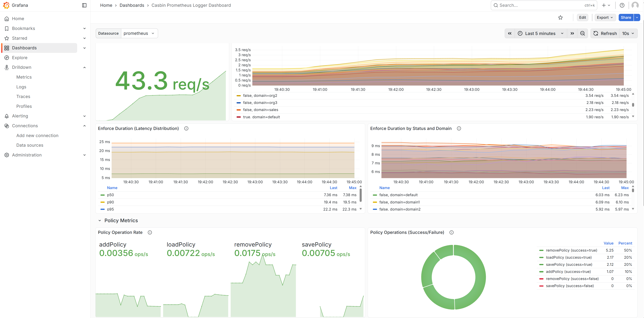Toggle the sidebar dock menu icon
This screenshot has height=318, width=644.
click(x=84, y=5)
